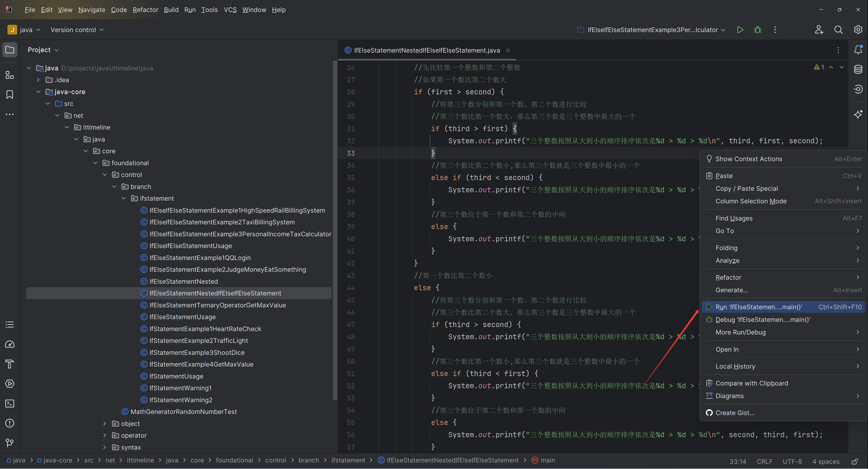This screenshot has width=868, height=469.
Task: Open the run configuration dropdown
Action: [x=651, y=30]
